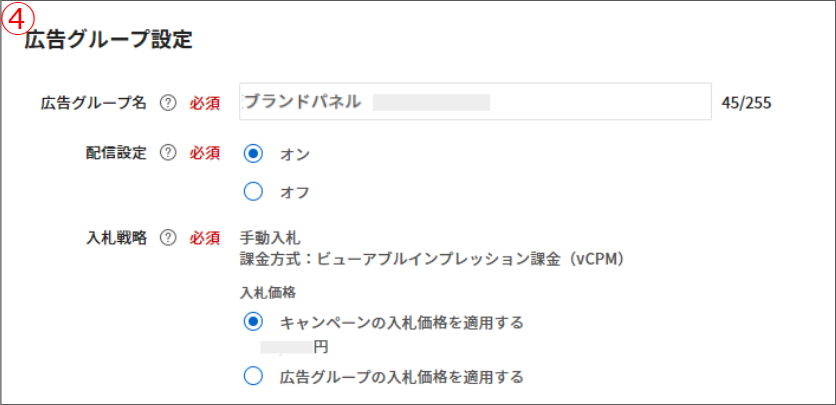
Task: Click 必須 badge in 配信設定 row
Action: [204, 153]
